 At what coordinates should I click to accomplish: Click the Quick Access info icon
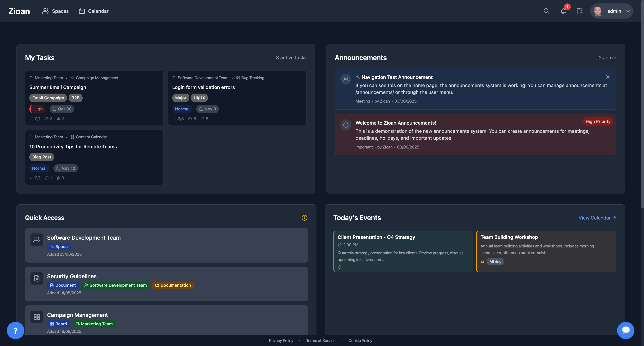coord(304,218)
